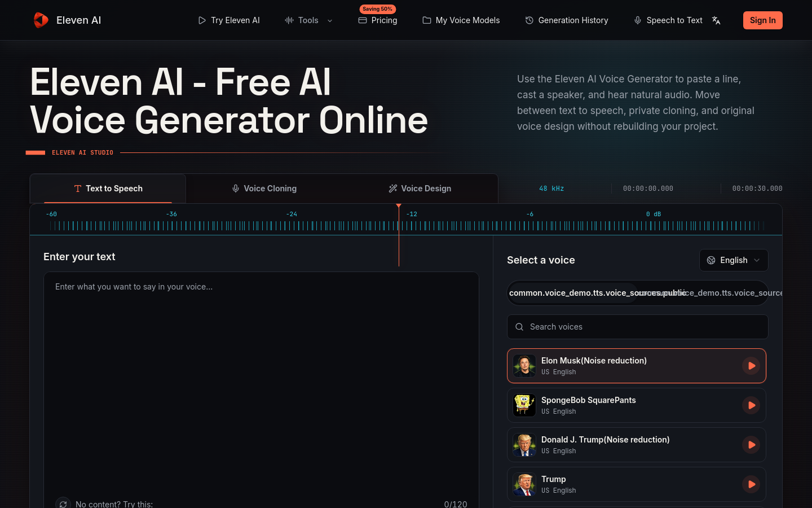Click the Generation History clock icon
812x508 pixels.
coord(529,20)
